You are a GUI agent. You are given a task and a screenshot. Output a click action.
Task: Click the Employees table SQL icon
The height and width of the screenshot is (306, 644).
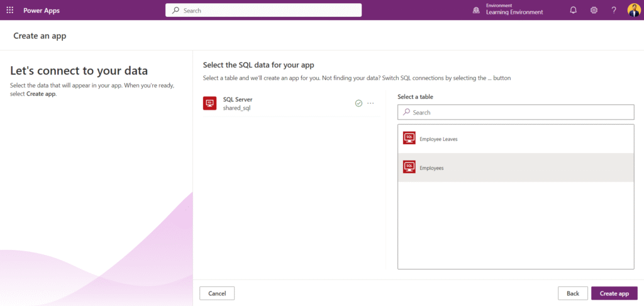(409, 167)
